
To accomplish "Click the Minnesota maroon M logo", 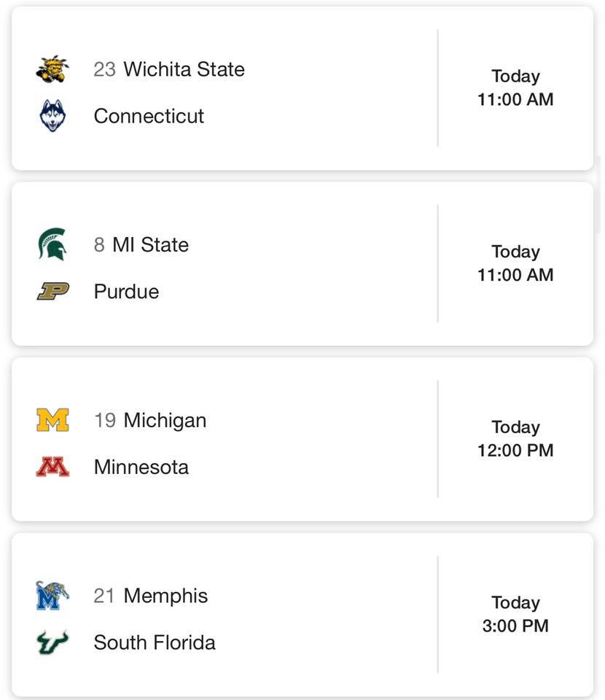I will pos(52,467).
